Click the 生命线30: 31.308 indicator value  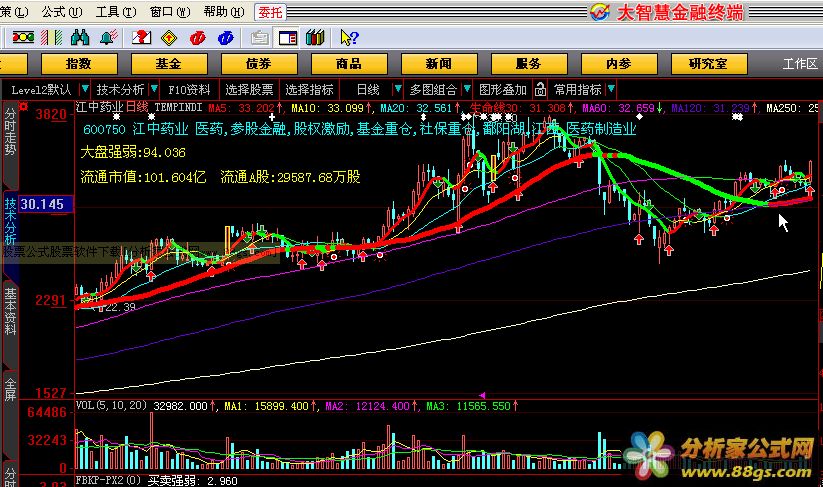(521, 108)
